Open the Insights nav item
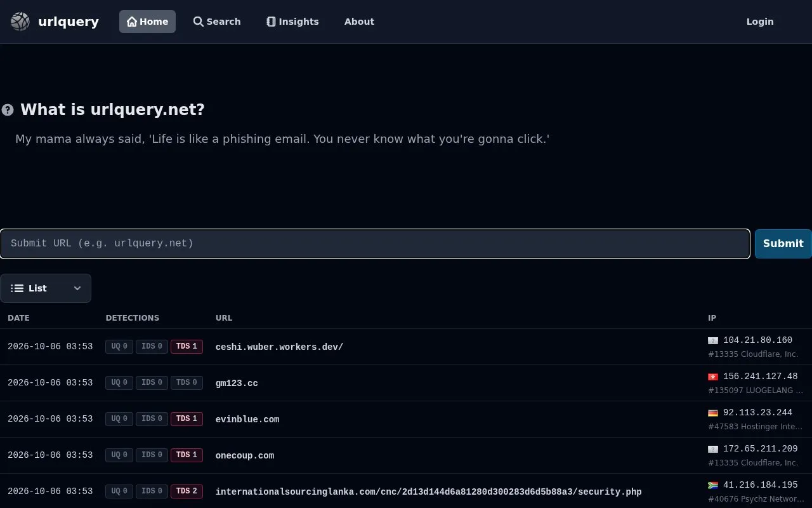Screen dimensions: 812x508 point(292,22)
